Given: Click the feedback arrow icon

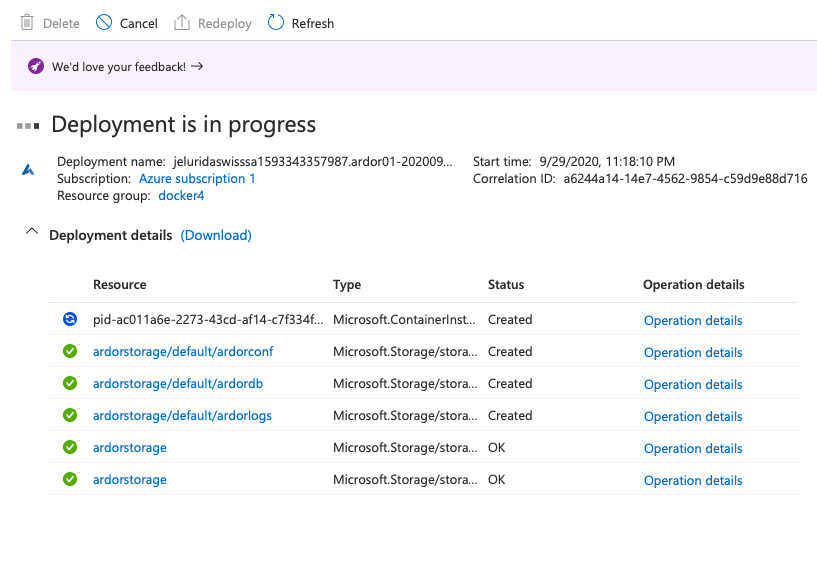Looking at the screenshot, I should pos(197,66).
